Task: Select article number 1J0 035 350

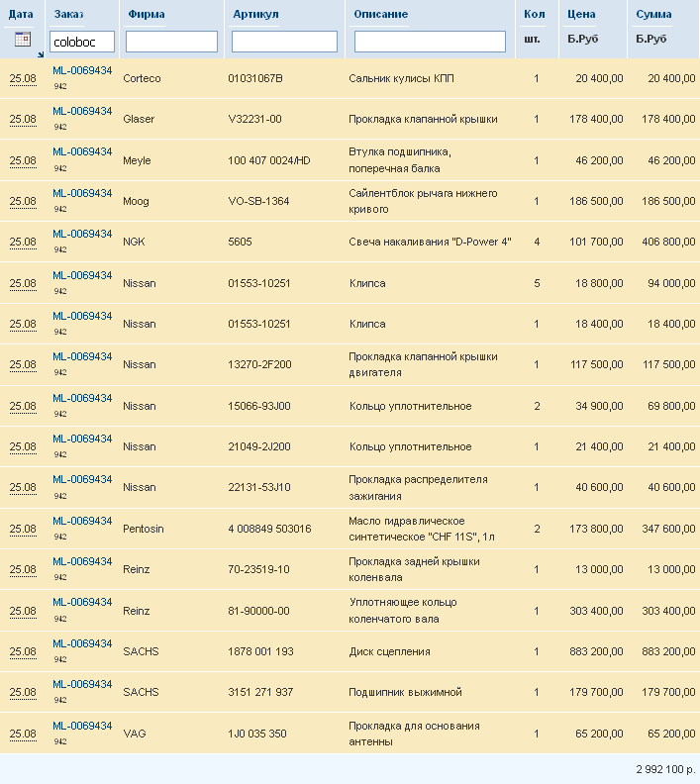Action: (x=257, y=734)
